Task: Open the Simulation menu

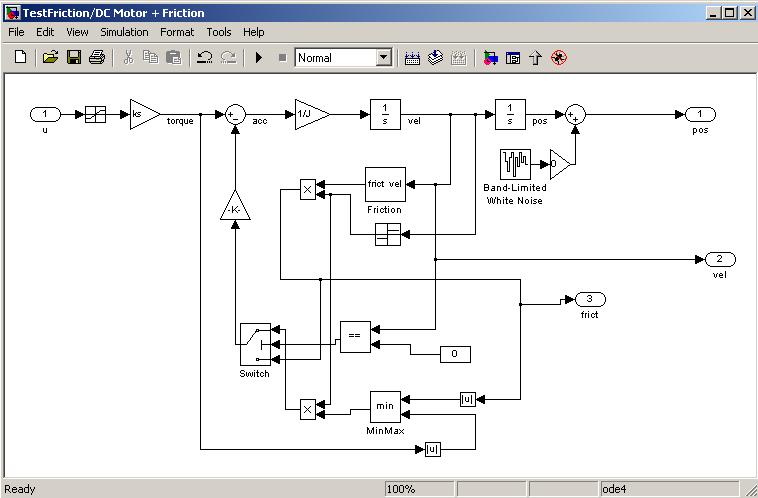Action: click(124, 32)
